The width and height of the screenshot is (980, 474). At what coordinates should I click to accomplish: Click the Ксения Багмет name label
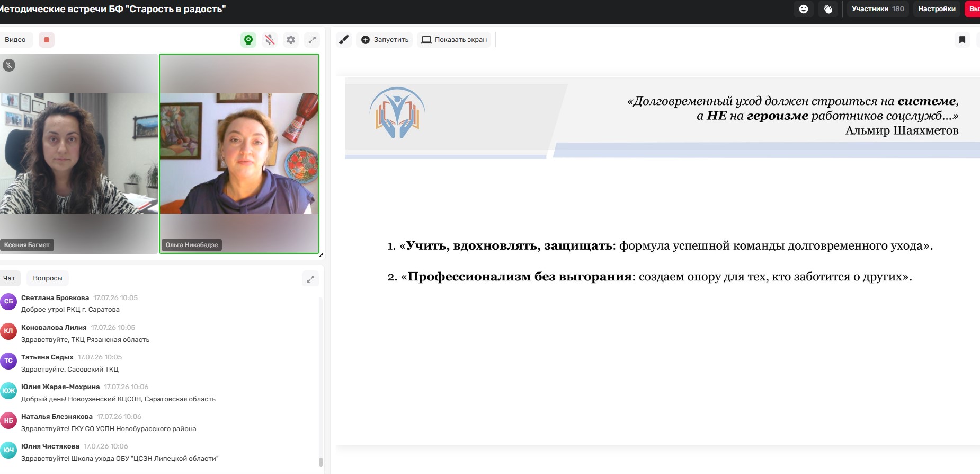coord(27,245)
